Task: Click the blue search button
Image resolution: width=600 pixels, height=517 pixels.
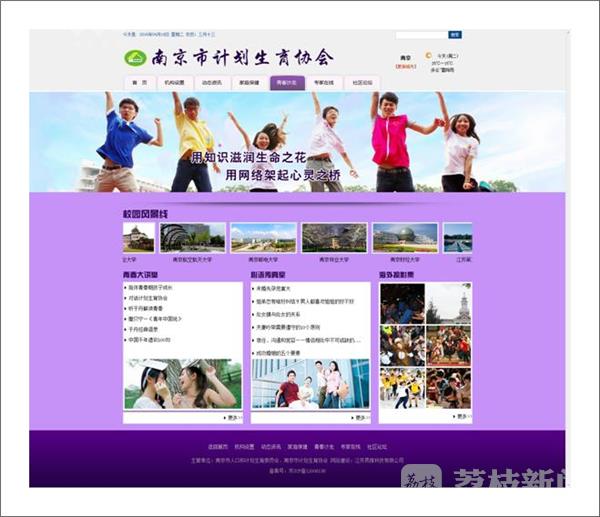Action: 455,35
